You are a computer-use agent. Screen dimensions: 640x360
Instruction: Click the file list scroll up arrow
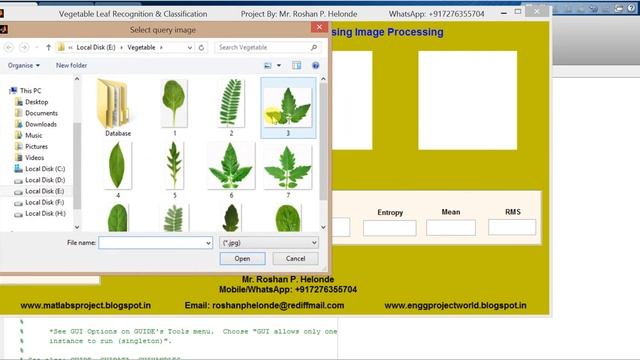coord(323,79)
